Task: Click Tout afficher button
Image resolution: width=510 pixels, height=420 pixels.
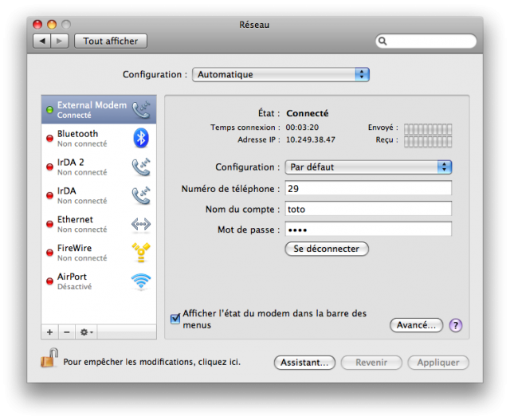Action: point(111,41)
